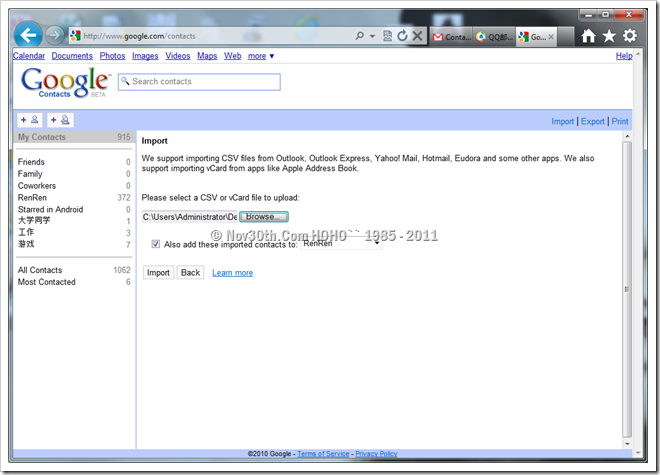Open the Maps link
The height and width of the screenshot is (475, 660).
[x=207, y=56]
